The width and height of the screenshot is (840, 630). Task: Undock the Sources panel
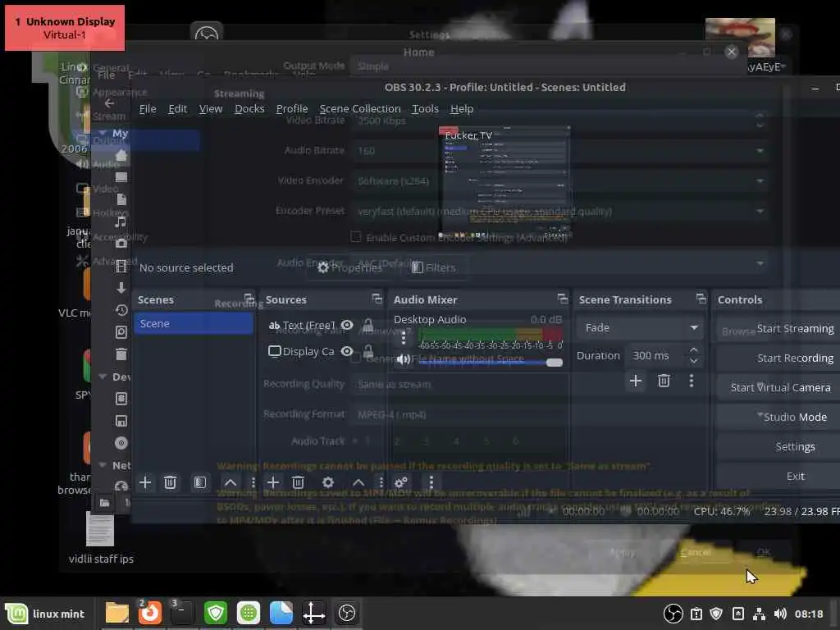click(x=377, y=299)
